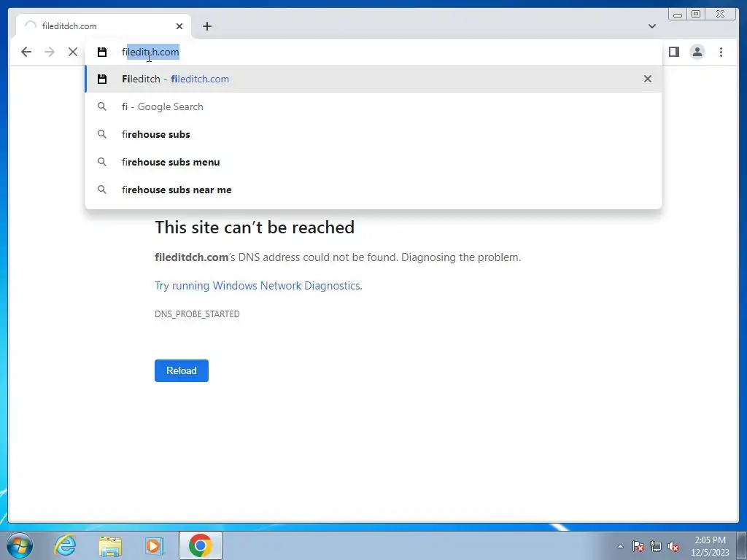Viewport: 747px width, 560px height.
Task: Expand the tab search dropdown chevron
Action: click(x=651, y=26)
